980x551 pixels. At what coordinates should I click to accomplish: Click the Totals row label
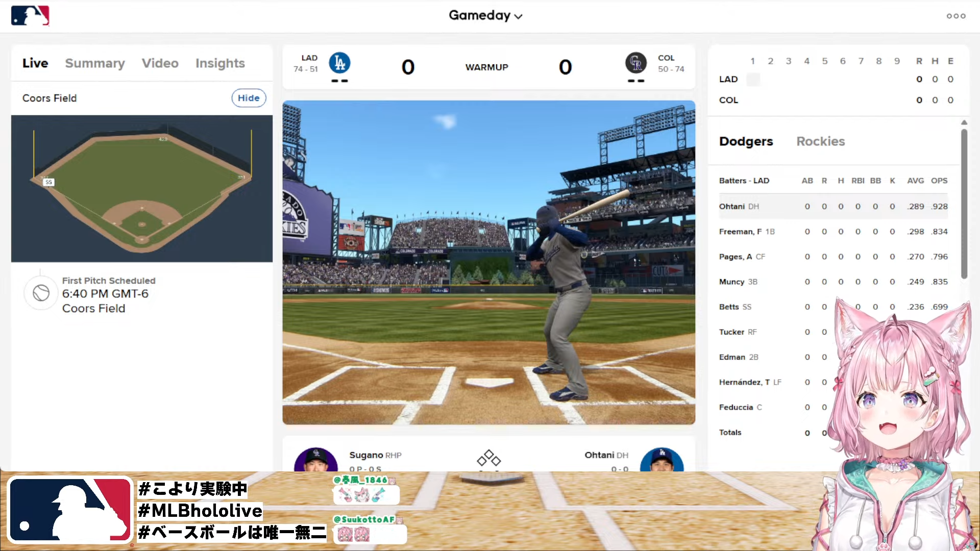tap(730, 432)
